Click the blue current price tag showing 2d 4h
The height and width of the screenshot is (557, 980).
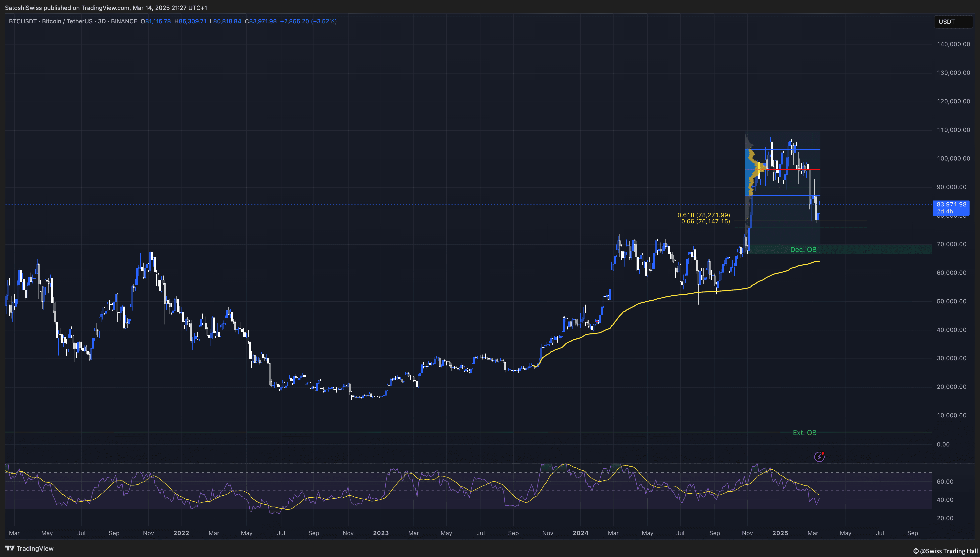pos(951,208)
